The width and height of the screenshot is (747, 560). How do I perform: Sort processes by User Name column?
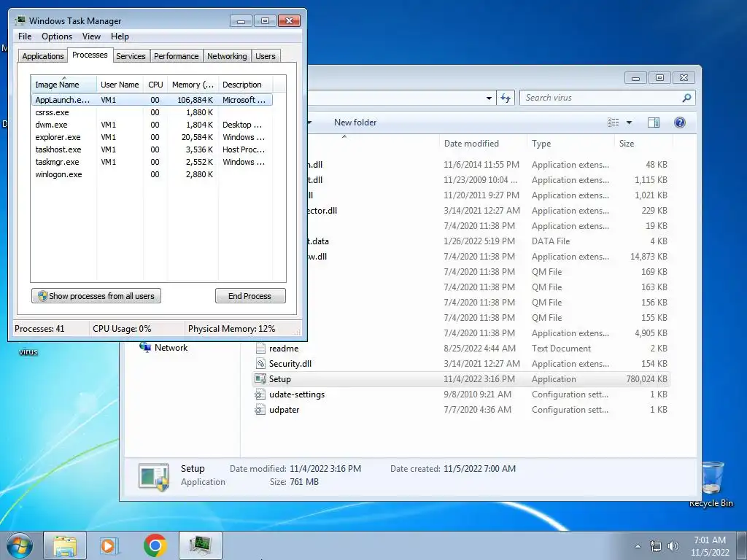click(x=120, y=85)
